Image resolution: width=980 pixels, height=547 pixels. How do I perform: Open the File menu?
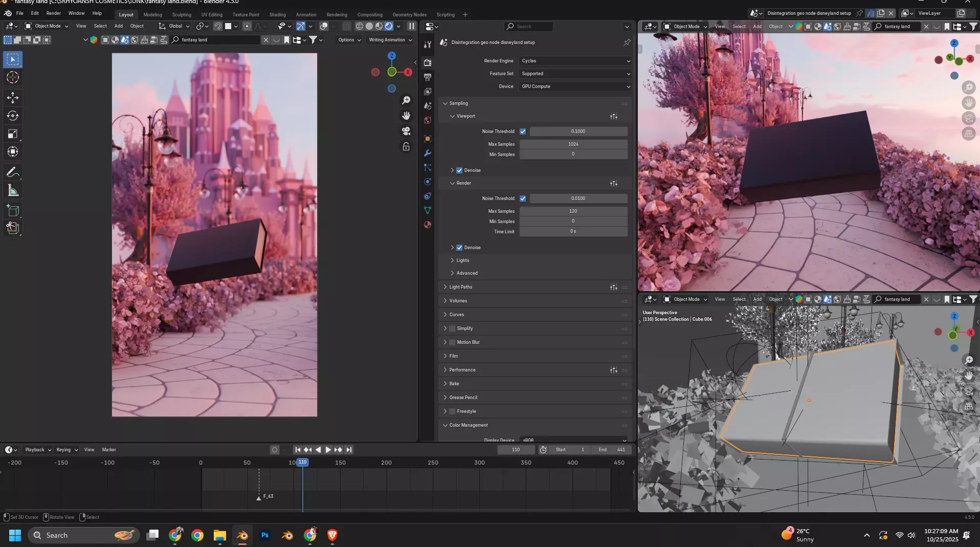pyautogui.click(x=19, y=13)
